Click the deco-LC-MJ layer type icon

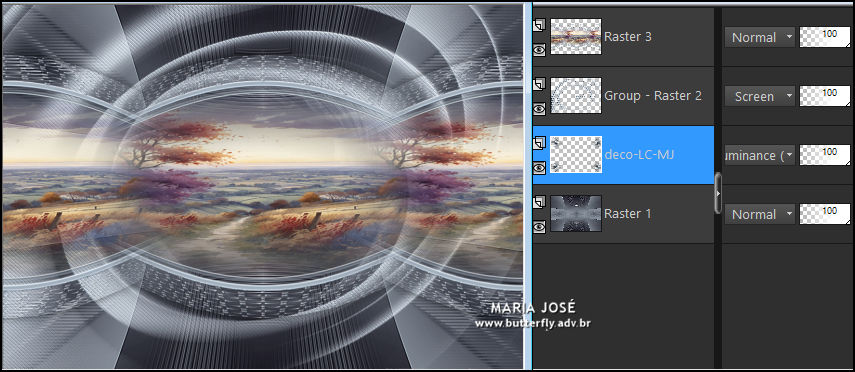point(539,143)
